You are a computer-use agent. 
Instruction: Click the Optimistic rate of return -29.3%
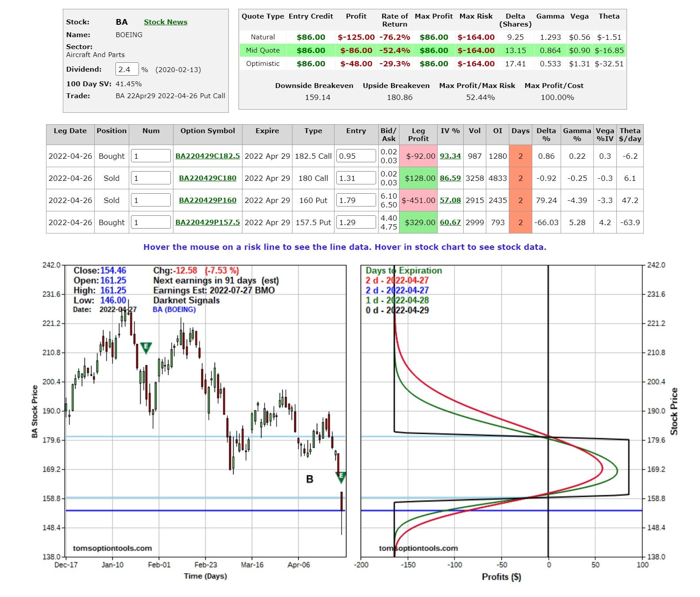point(395,64)
